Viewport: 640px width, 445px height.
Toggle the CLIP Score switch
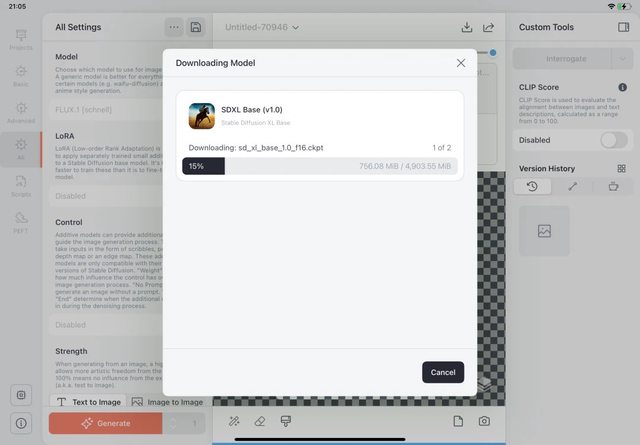point(613,140)
